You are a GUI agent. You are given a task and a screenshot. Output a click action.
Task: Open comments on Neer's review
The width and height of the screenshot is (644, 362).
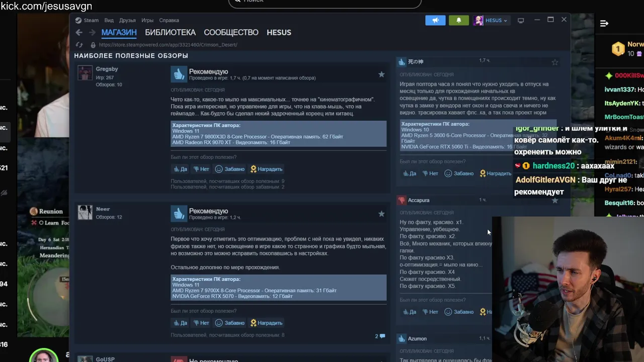click(x=380, y=336)
